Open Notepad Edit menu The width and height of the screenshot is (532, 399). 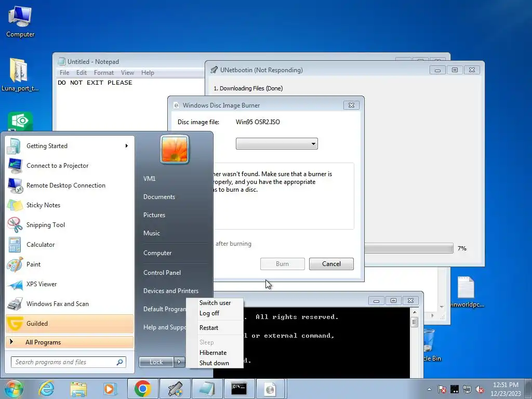82,73
